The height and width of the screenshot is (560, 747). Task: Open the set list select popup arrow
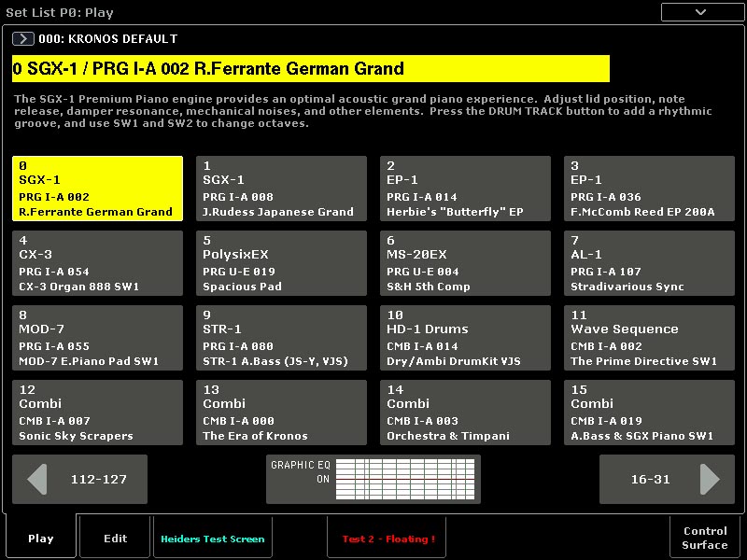(22, 38)
